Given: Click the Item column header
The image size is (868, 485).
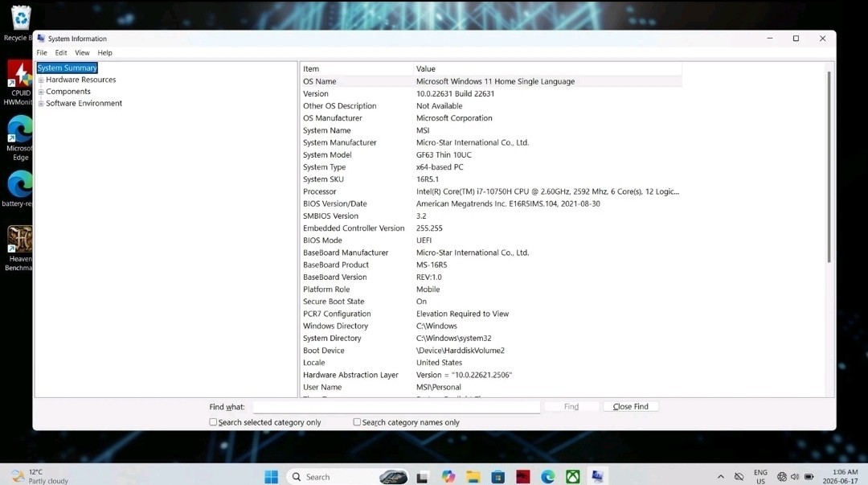Looking at the screenshot, I should [x=356, y=68].
